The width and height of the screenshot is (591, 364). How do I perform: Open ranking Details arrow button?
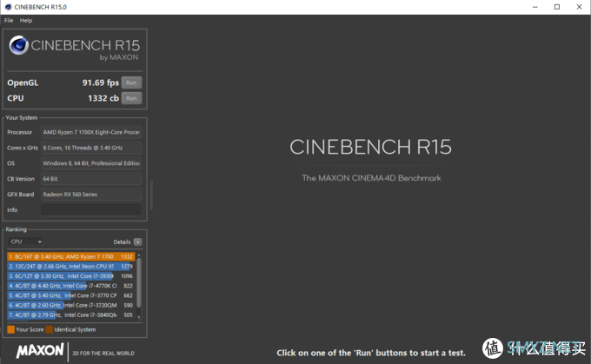(138, 242)
